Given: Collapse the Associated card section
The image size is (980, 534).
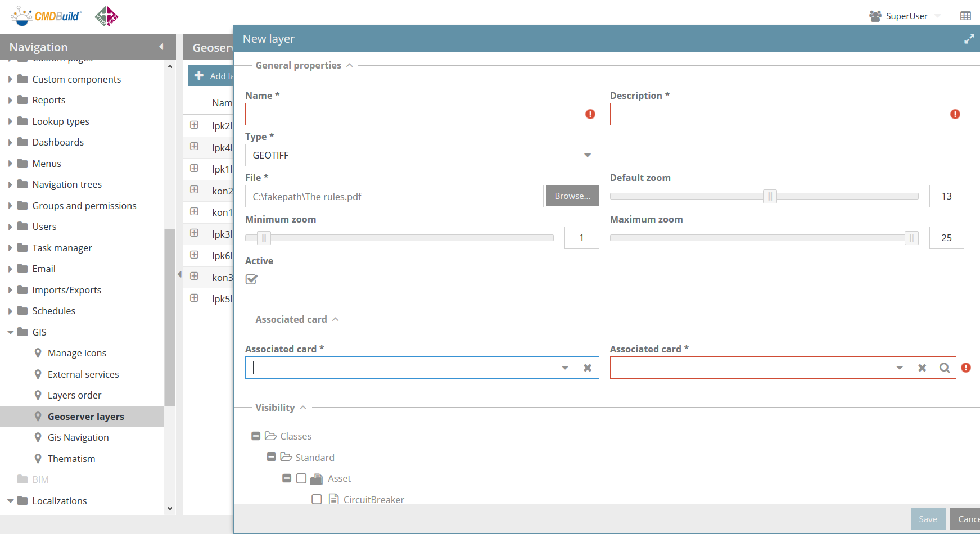Looking at the screenshot, I should click(x=335, y=319).
